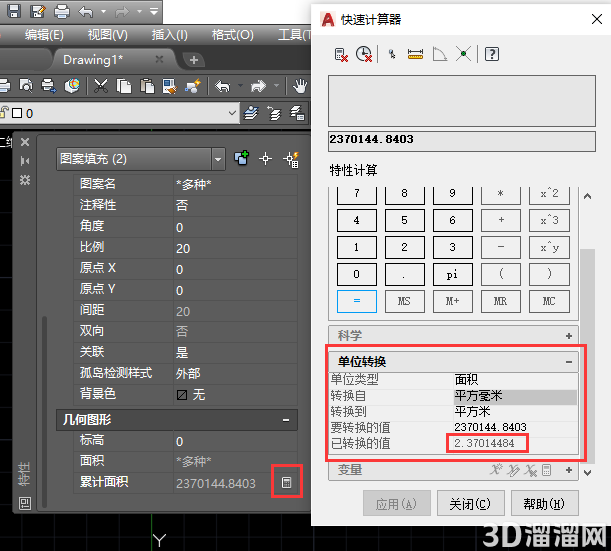Click the Print icon in quick access toolbar
This screenshot has width=611, height=551.
click(x=62, y=11)
